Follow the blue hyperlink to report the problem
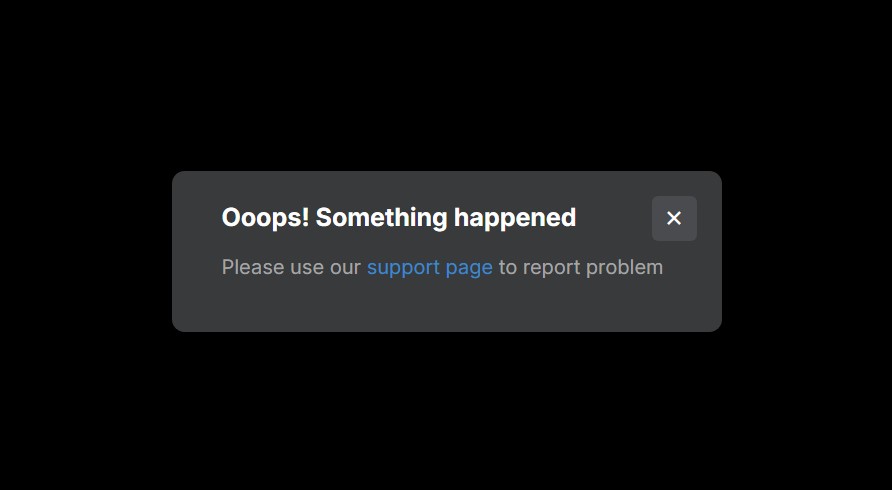Viewport: 892px width, 490px height. 430,267
